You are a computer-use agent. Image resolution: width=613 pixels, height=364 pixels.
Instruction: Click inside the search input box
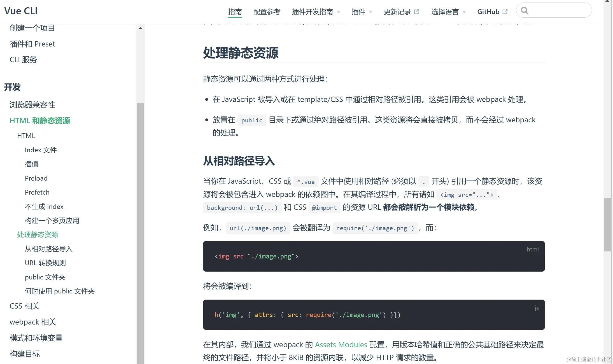[x=557, y=11]
